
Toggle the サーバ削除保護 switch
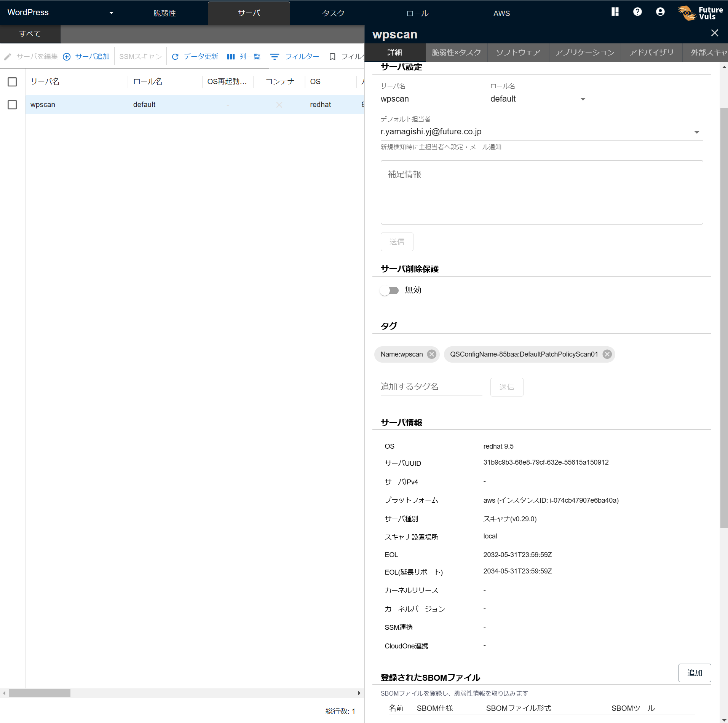(389, 290)
